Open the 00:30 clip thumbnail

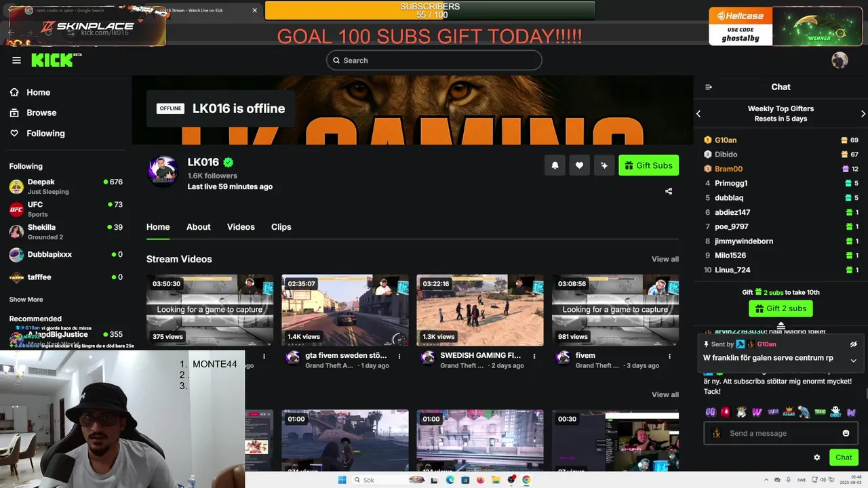(615, 441)
